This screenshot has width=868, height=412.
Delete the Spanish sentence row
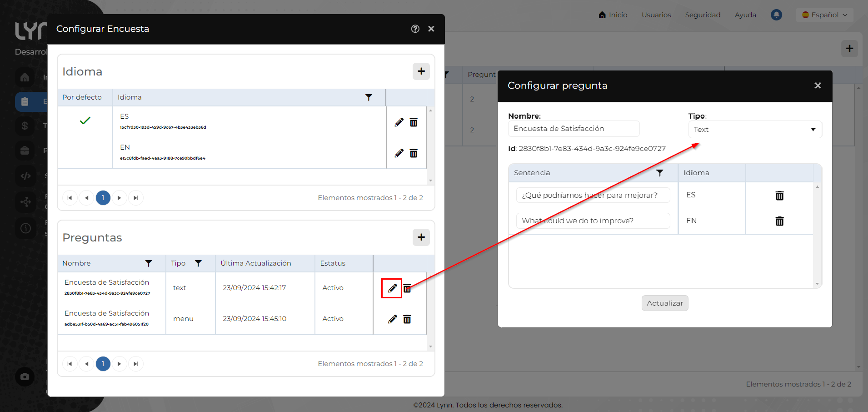click(x=779, y=196)
